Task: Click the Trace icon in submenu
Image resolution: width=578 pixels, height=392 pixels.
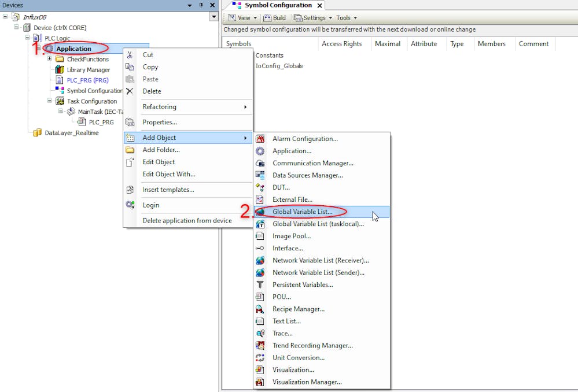Action: click(x=260, y=334)
